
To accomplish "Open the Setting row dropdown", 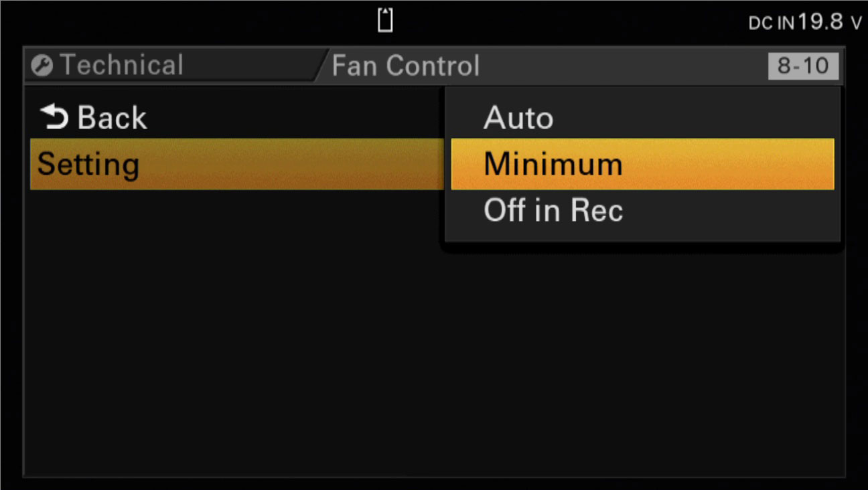I will pyautogui.click(x=237, y=164).
